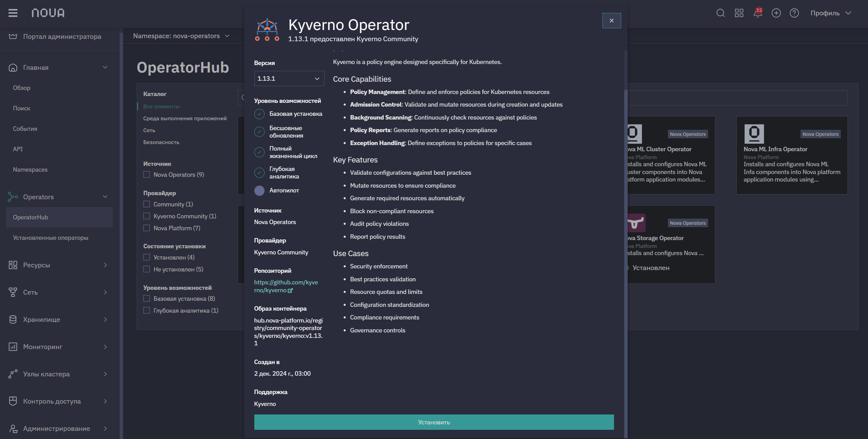Image resolution: width=868 pixels, height=439 pixels.
Task: Open the Профиль dropdown menu
Action: 831,13
